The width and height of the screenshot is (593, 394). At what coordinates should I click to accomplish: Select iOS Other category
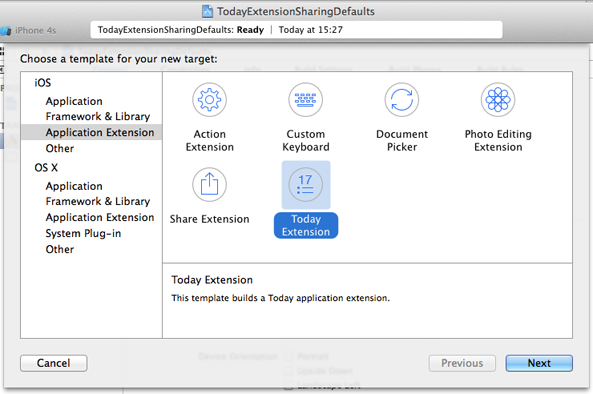tap(60, 148)
